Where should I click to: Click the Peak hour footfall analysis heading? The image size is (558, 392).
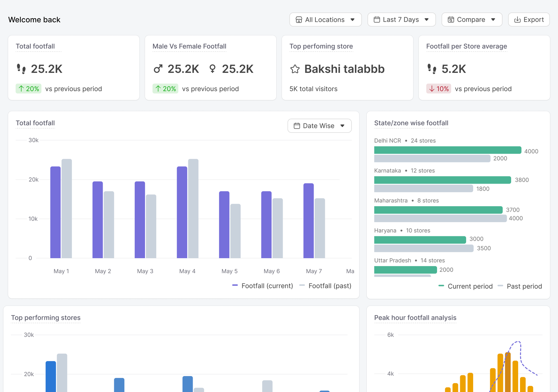click(415, 318)
